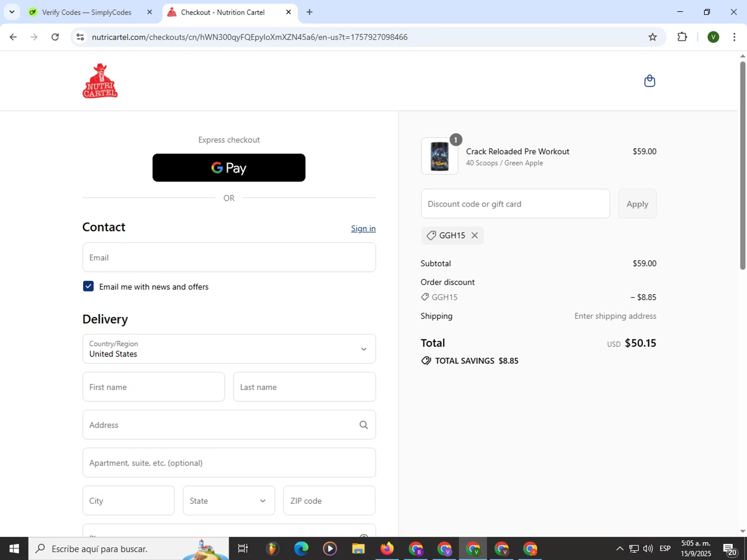This screenshot has height=560, width=747.
Task: Open the volume control in the tray
Action: point(648,549)
